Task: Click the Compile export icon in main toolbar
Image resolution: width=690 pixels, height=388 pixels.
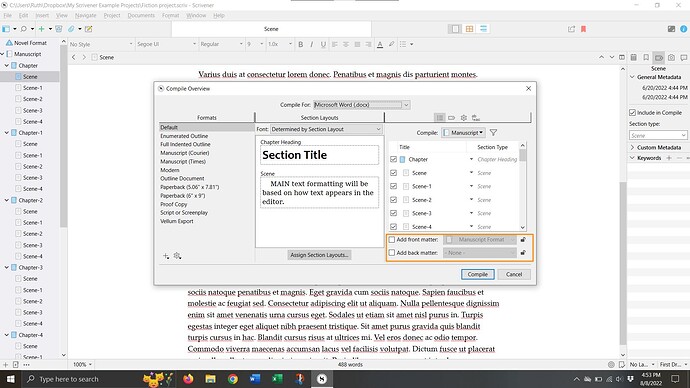Action: (x=571, y=29)
